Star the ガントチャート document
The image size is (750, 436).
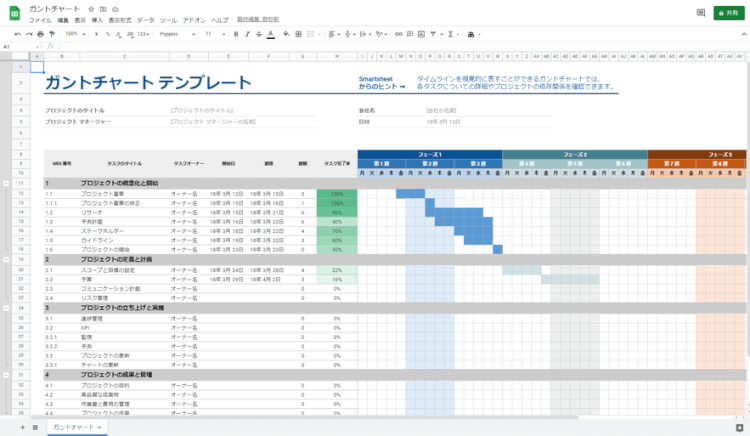pos(91,8)
